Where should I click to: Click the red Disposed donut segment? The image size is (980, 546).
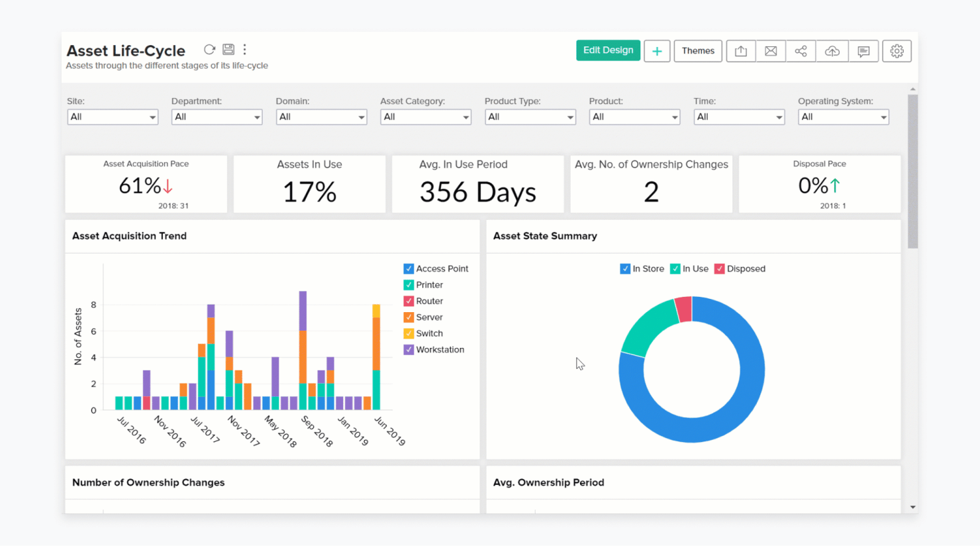point(684,309)
